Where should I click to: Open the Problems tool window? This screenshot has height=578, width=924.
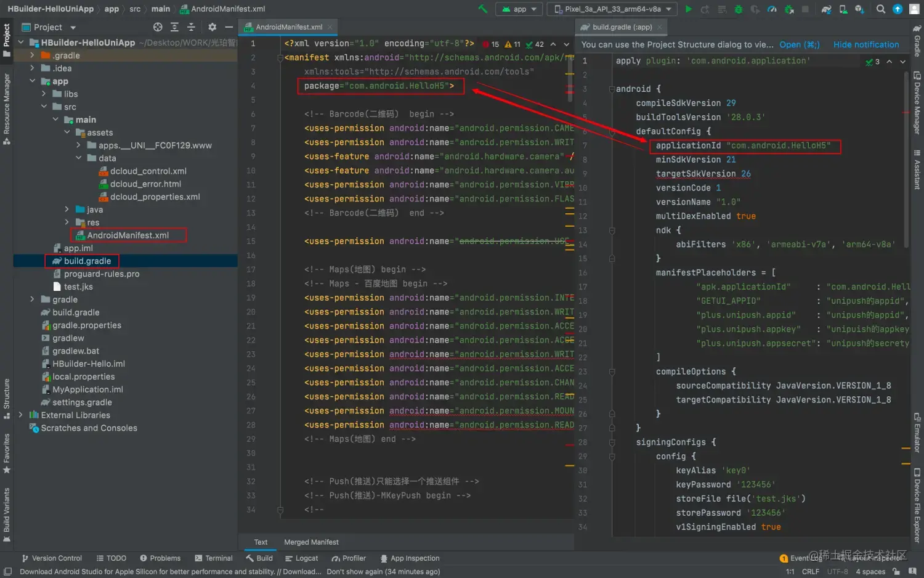pos(160,558)
